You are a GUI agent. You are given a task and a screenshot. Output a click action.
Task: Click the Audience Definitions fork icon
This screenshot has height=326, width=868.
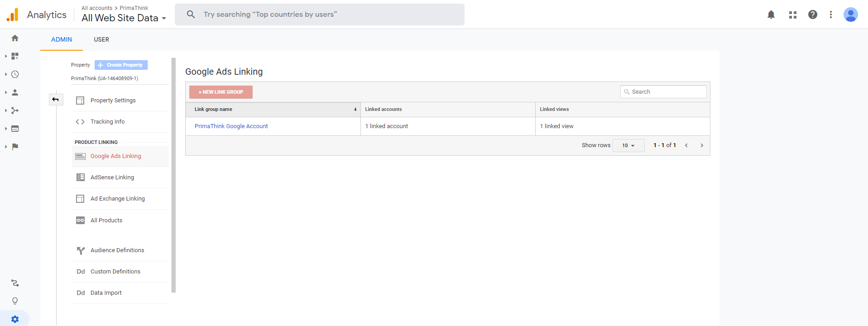[x=81, y=250]
